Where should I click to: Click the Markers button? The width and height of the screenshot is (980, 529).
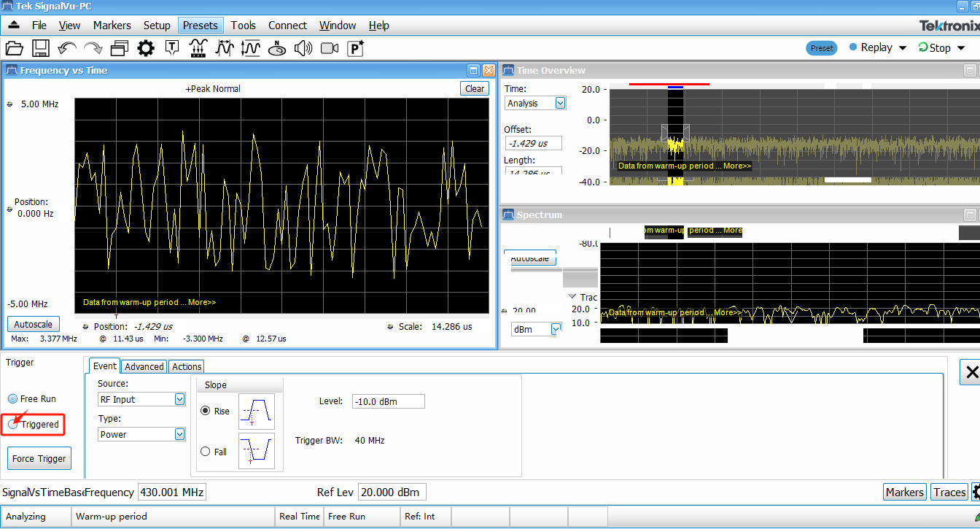pos(904,492)
